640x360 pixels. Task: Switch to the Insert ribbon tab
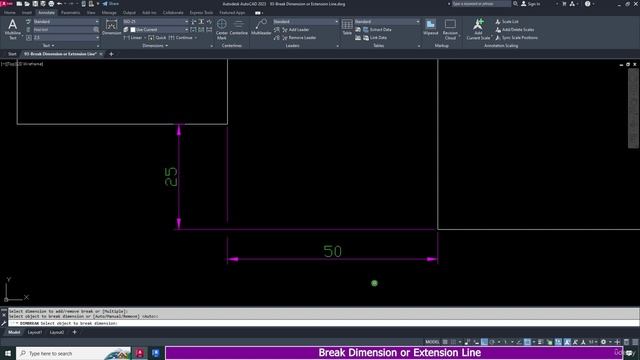(x=27, y=13)
